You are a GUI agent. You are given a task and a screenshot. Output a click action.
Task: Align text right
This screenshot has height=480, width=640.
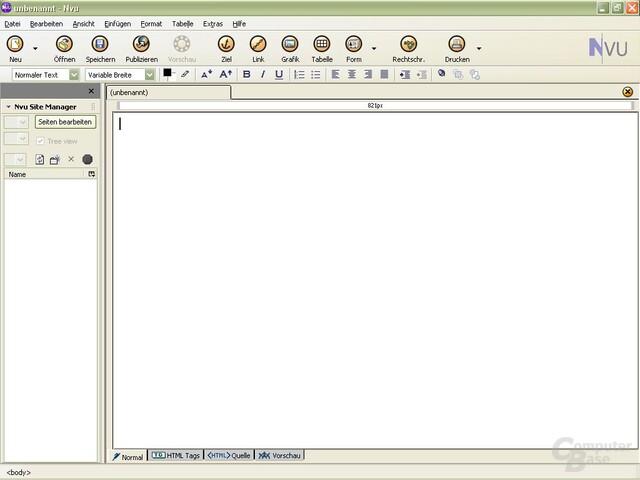(x=368, y=74)
